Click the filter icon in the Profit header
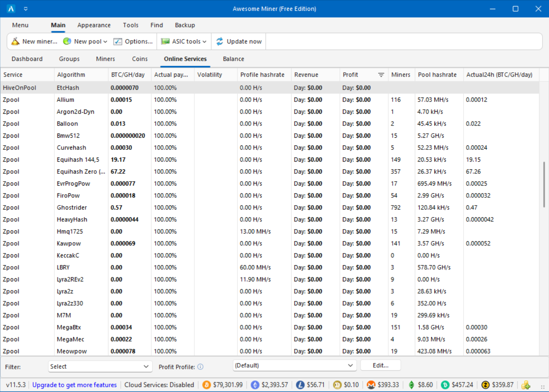 (x=381, y=75)
